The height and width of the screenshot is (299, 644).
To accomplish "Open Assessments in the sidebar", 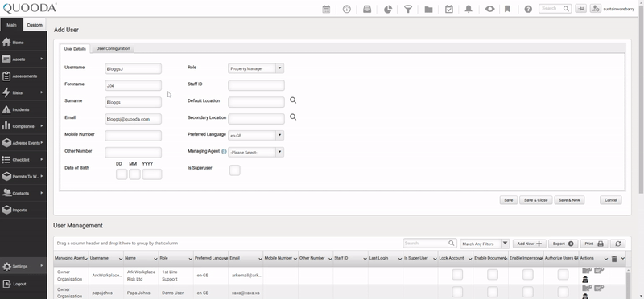I will tap(23, 76).
